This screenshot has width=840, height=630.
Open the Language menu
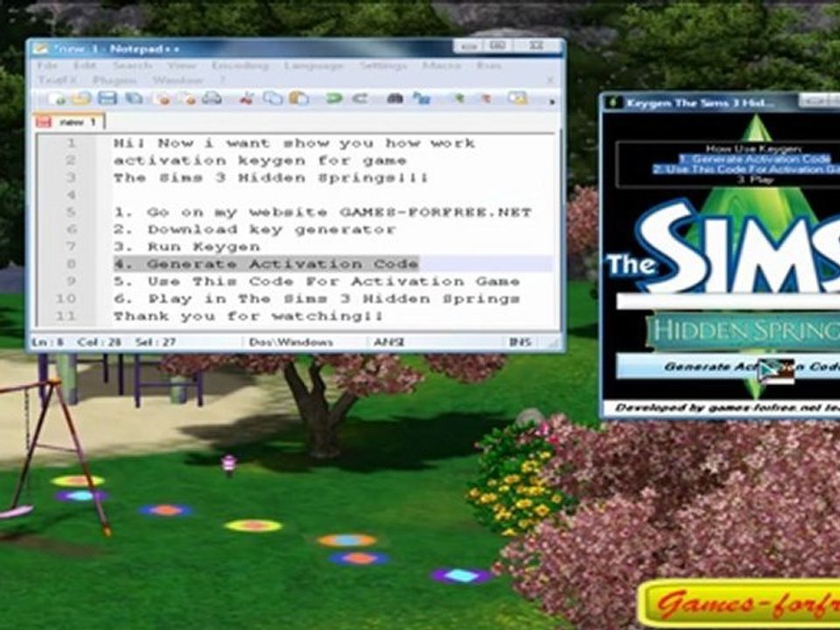[x=313, y=66]
